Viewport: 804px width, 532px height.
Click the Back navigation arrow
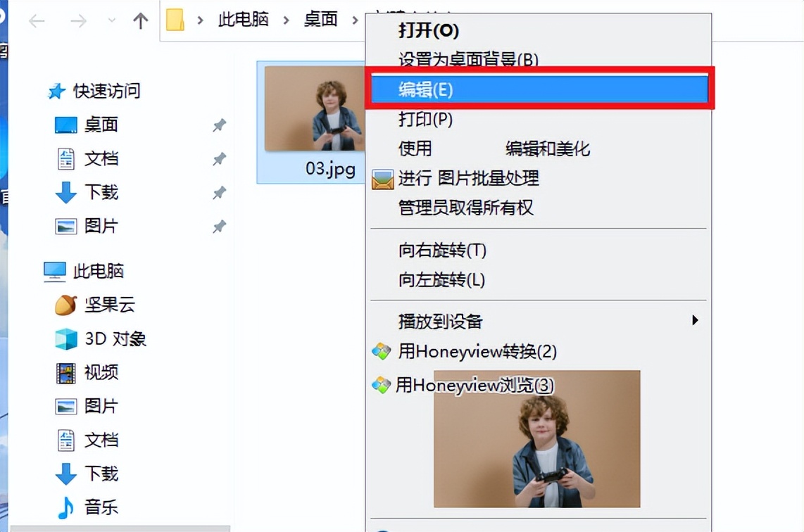tap(37, 20)
